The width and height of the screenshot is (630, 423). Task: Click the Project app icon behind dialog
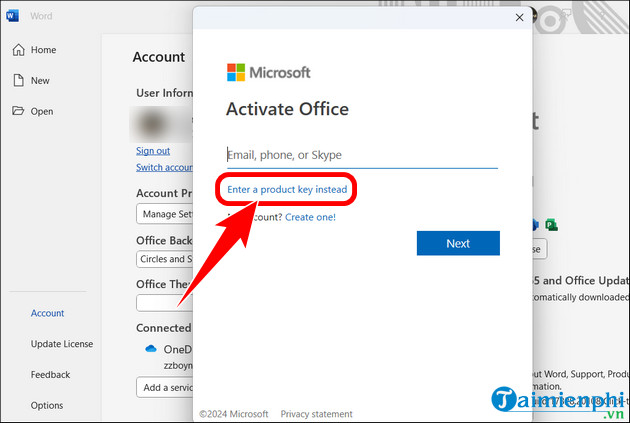click(x=551, y=225)
